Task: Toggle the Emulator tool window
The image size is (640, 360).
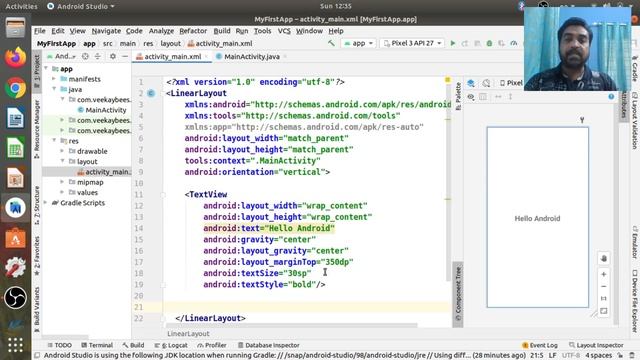Action: (635, 242)
